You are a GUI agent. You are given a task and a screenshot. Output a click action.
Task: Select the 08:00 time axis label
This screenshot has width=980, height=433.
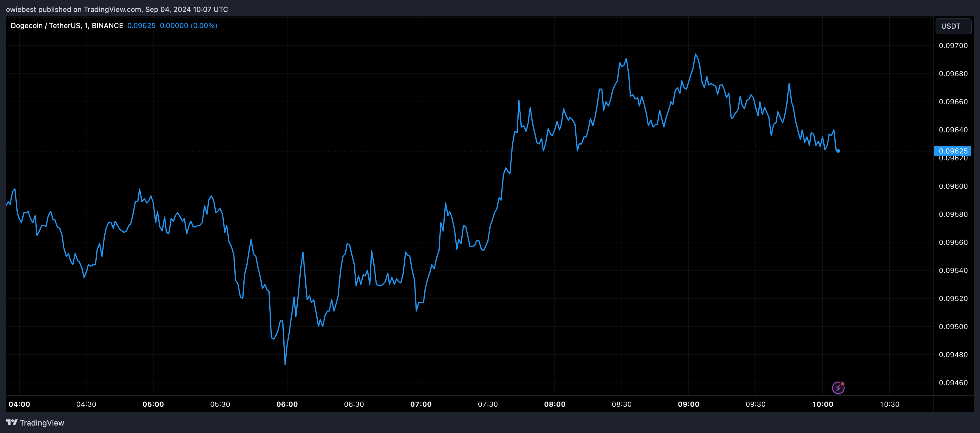(x=555, y=404)
